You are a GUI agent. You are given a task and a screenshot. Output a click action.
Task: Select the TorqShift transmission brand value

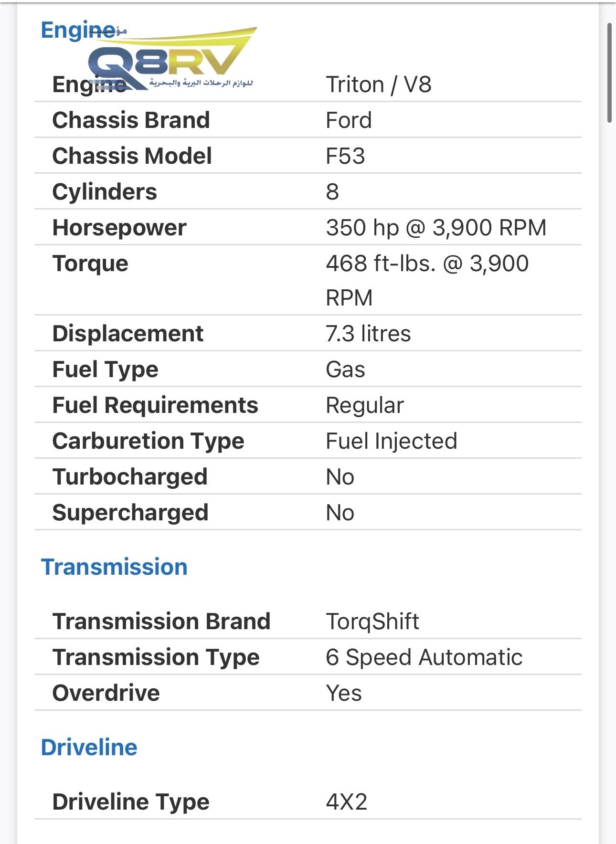[x=372, y=622]
